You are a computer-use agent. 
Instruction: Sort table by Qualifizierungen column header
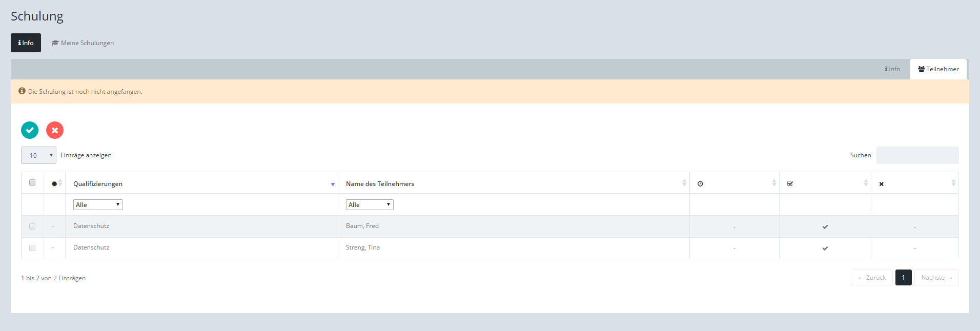pyautogui.click(x=201, y=183)
